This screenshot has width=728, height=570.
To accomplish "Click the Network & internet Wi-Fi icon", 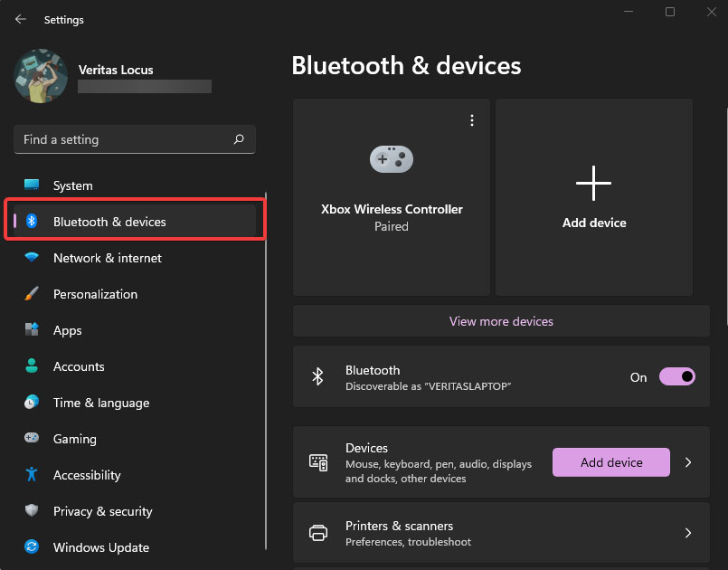I will (x=32, y=258).
